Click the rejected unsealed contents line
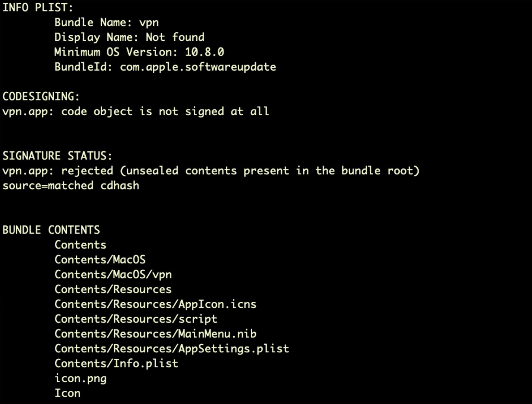Image resolution: width=532 pixels, height=404 pixels. click(x=211, y=171)
